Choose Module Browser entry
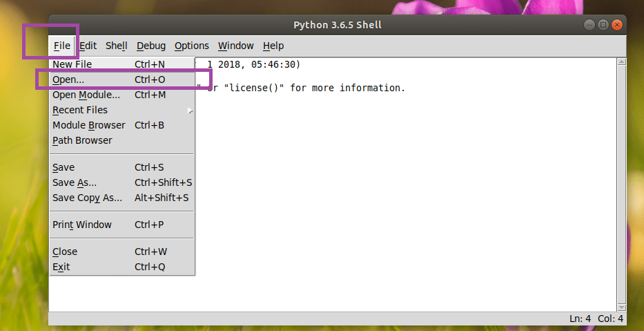The width and height of the screenshot is (644, 331). coord(122,125)
